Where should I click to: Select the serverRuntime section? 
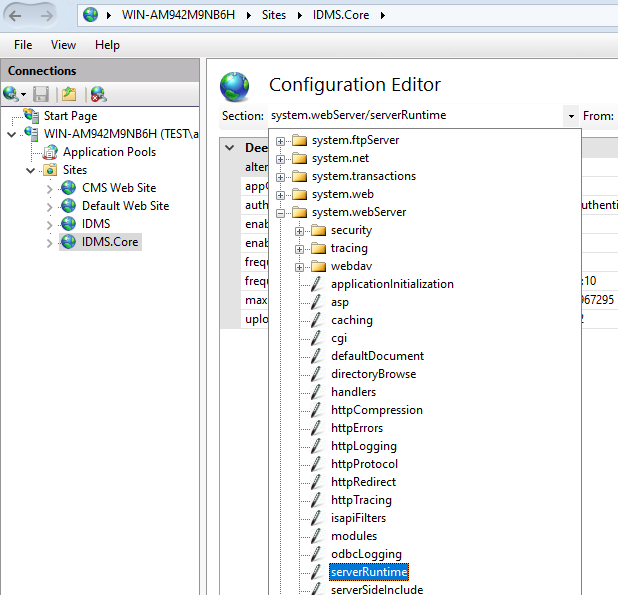tap(369, 572)
